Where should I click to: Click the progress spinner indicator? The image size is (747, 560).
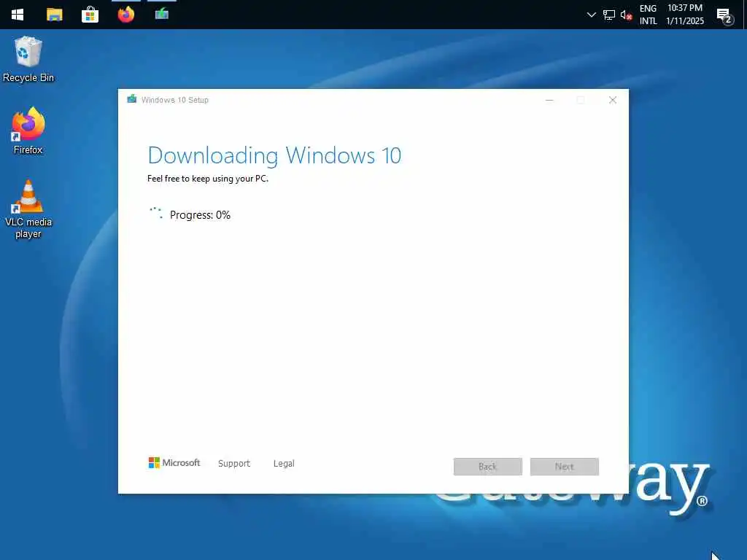(x=156, y=213)
